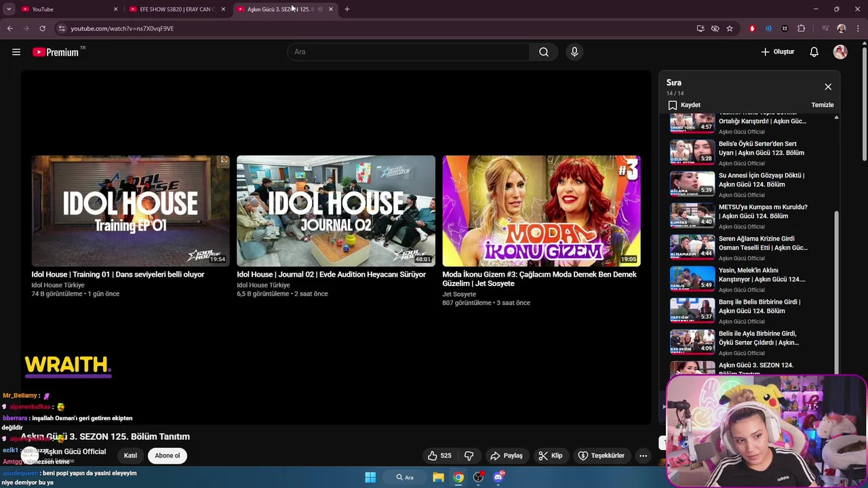Create a clip with Klip button
The width and height of the screenshot is (868, 488).
click(551, 455)
